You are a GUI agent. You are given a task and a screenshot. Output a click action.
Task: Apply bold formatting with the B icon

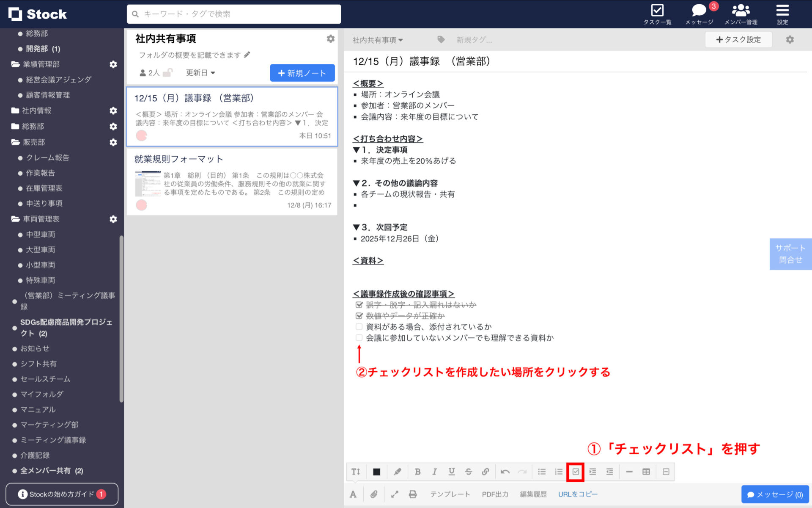click(x=418, y=471)
